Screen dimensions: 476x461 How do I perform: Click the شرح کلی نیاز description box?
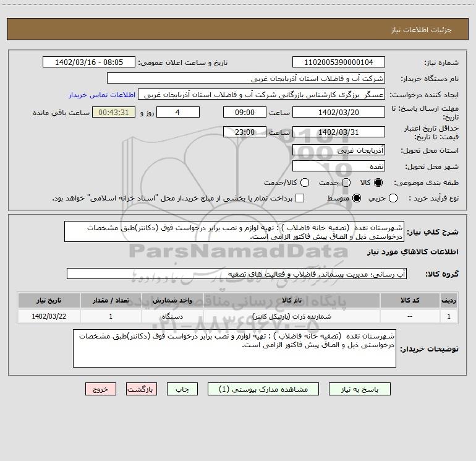(x=234, y=231)
